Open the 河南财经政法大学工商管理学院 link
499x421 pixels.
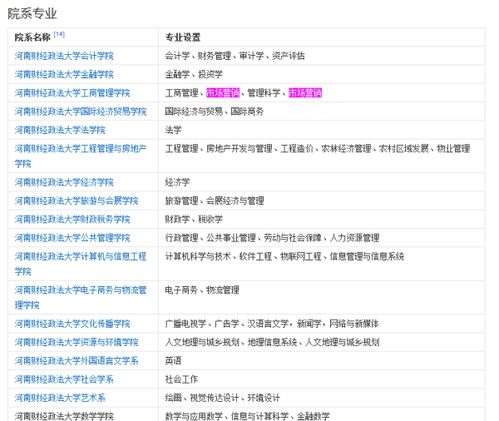[x=72, y=93]
